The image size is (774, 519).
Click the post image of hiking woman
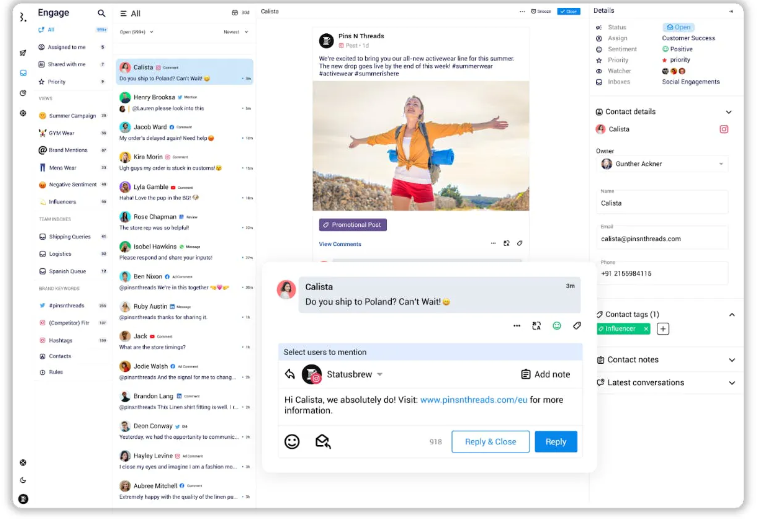[421, 146]
